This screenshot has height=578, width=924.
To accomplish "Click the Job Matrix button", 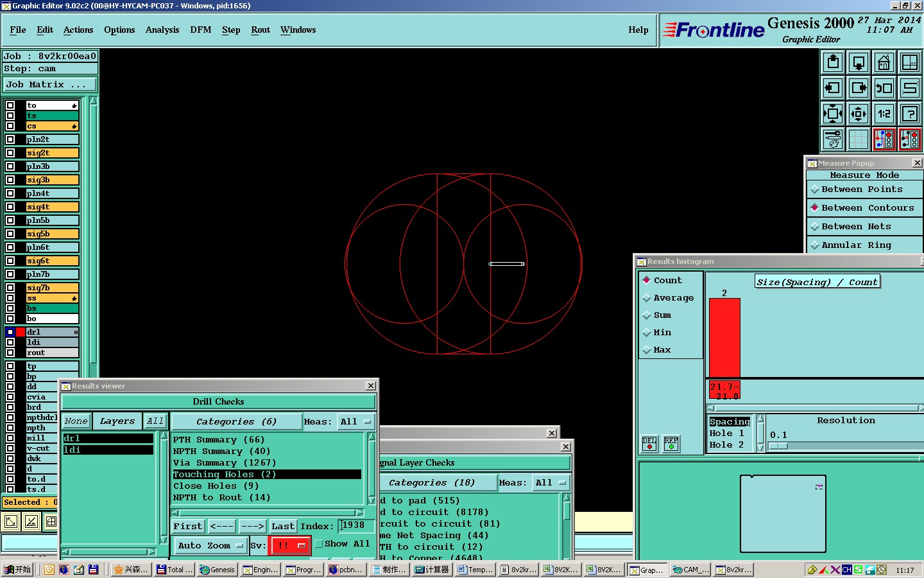I will pos(50,85).
